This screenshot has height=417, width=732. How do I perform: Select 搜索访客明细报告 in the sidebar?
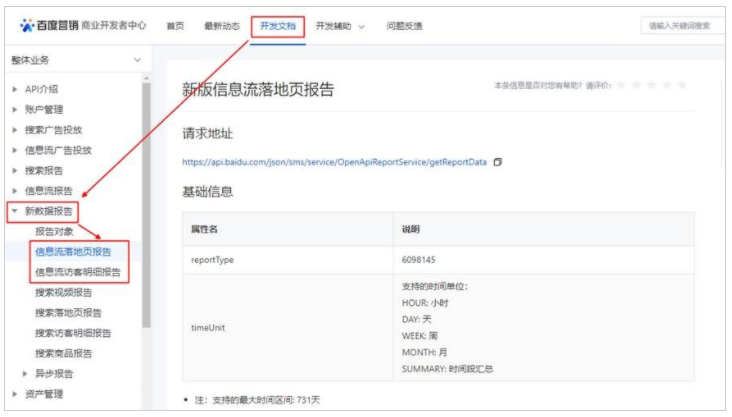(x=73, y=333)
